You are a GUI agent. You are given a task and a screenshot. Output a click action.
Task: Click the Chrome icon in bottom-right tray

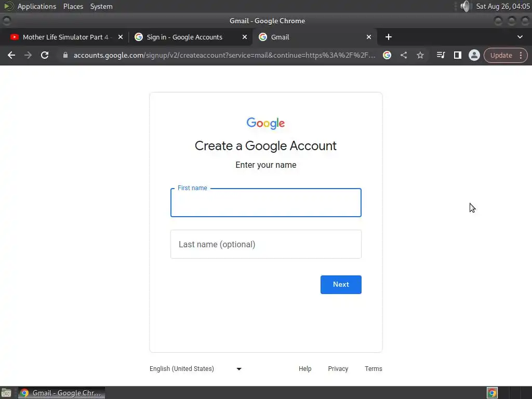click(x=492, y=393)
